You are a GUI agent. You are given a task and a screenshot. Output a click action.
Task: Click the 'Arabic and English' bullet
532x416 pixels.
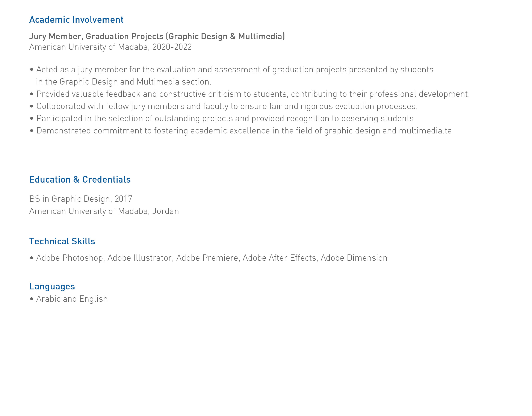coord(72,299)
